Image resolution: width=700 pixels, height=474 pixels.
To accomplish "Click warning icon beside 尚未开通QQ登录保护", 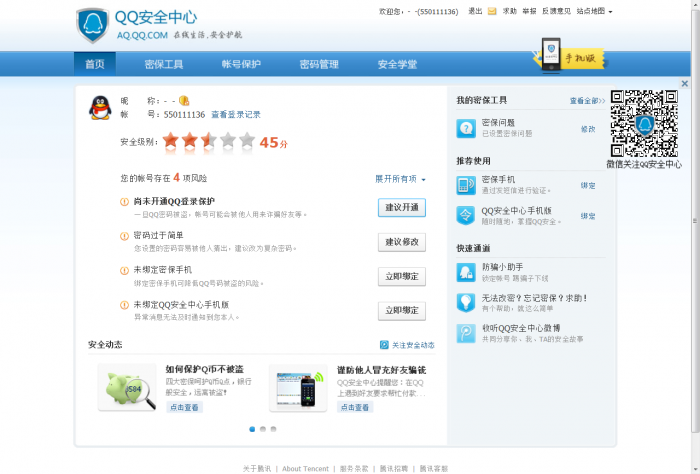I will (125, 202).
